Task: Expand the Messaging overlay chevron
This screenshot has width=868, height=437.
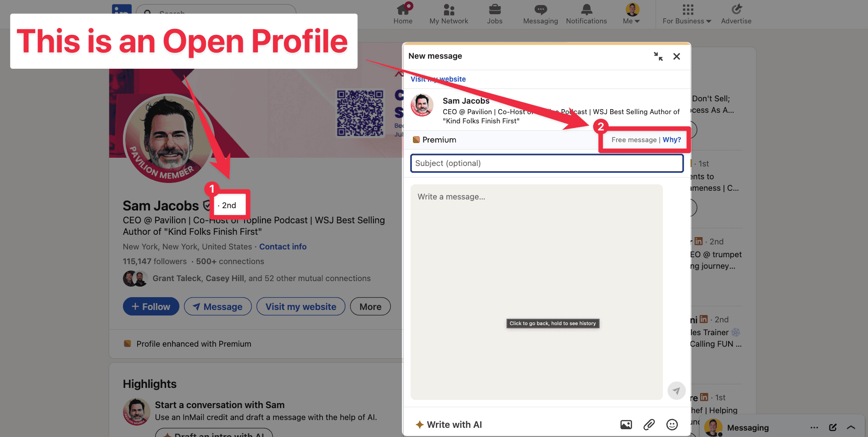Action: (851, 427)
